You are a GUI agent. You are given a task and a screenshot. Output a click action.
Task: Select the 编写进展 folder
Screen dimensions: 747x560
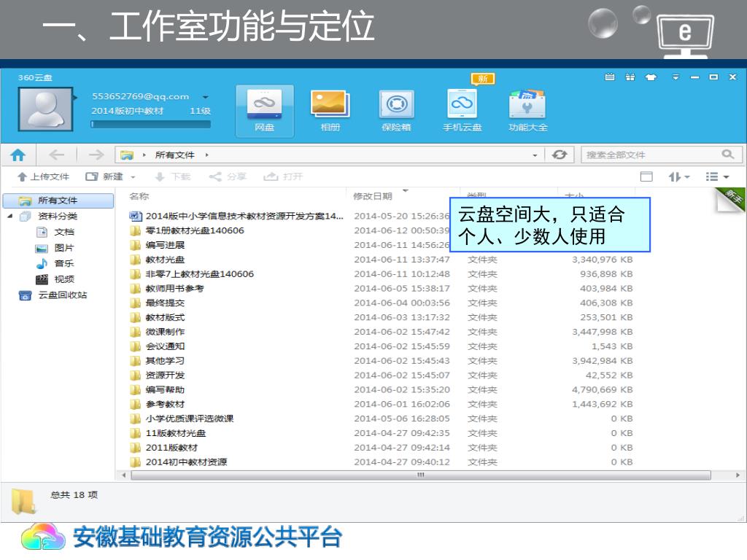click(158, 245)
